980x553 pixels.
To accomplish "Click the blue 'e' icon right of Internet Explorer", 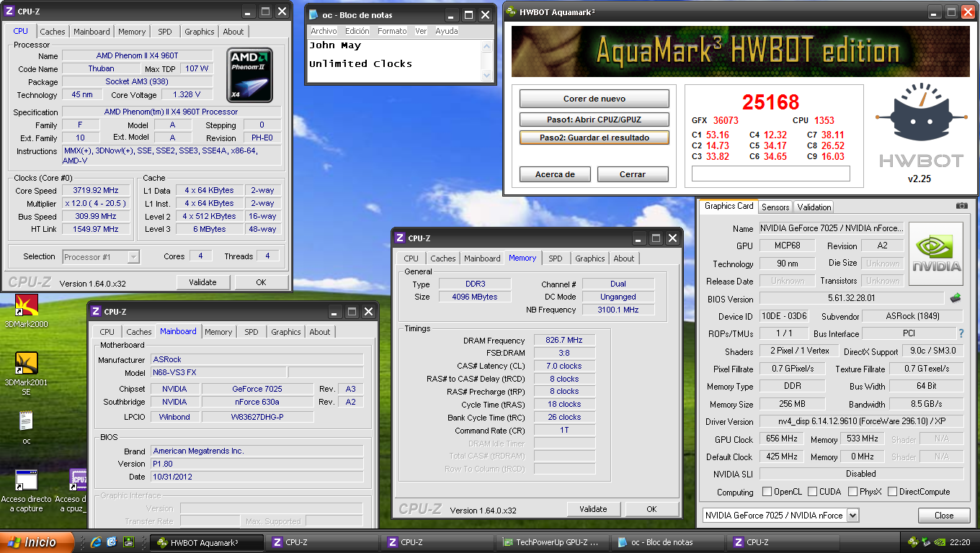I will point(112,542).
